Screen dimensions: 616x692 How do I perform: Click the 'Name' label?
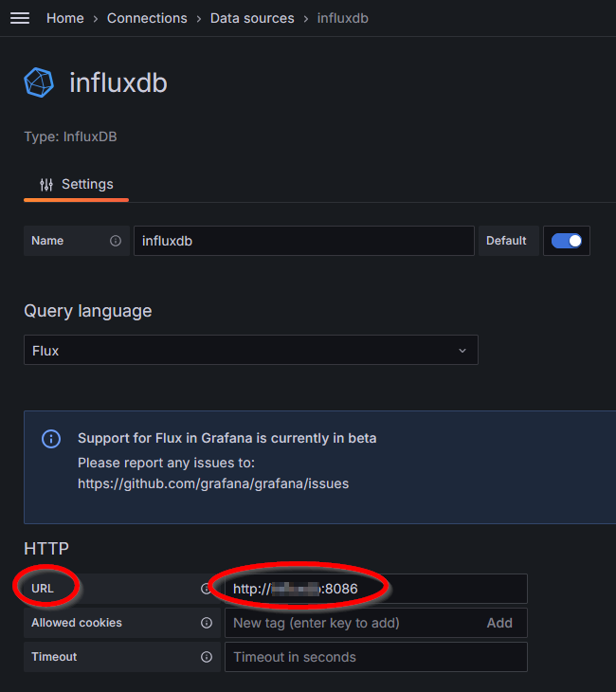pos(47,241)
